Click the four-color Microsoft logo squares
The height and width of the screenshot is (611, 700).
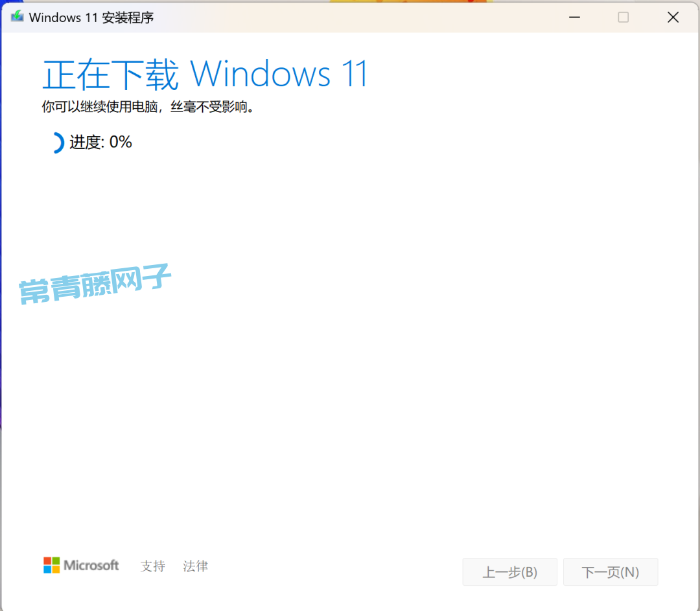click(x=52, y=565)
